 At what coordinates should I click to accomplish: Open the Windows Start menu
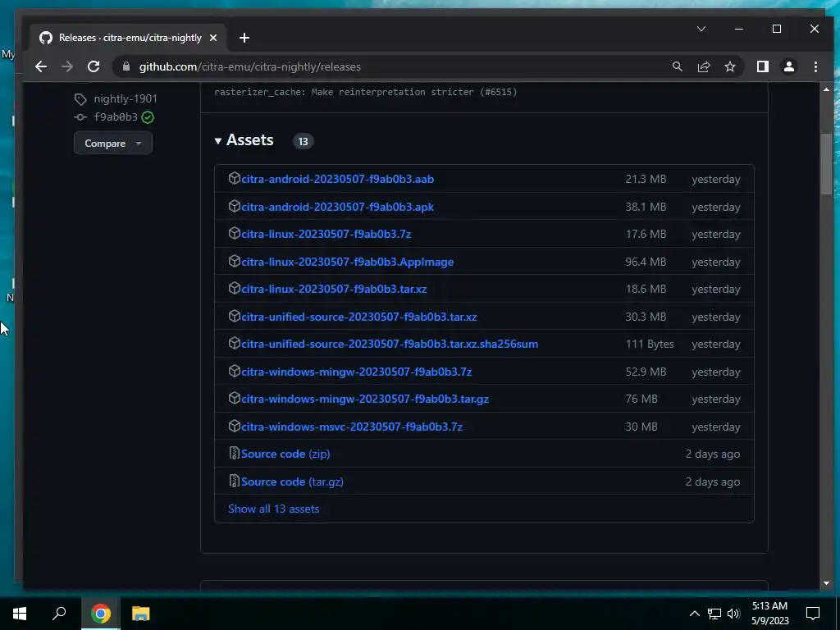[x=20, y=614]
